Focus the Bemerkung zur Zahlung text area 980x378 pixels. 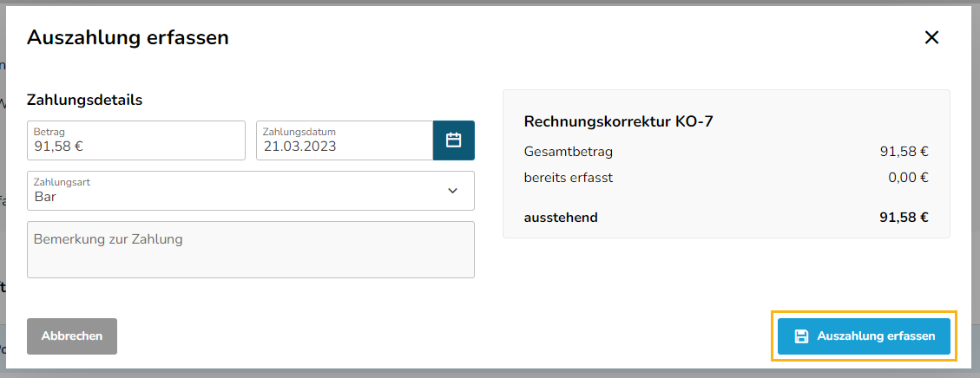(251, 250)
